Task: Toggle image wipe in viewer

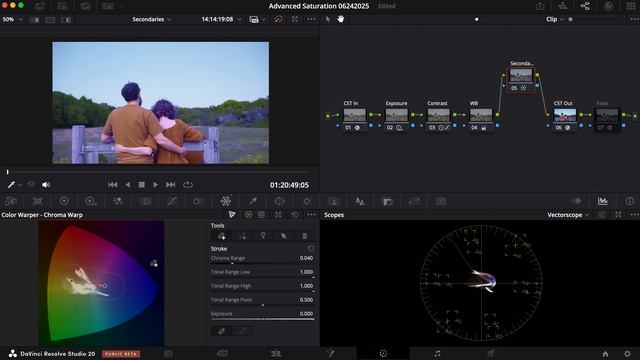Action: tap(35, 20)
